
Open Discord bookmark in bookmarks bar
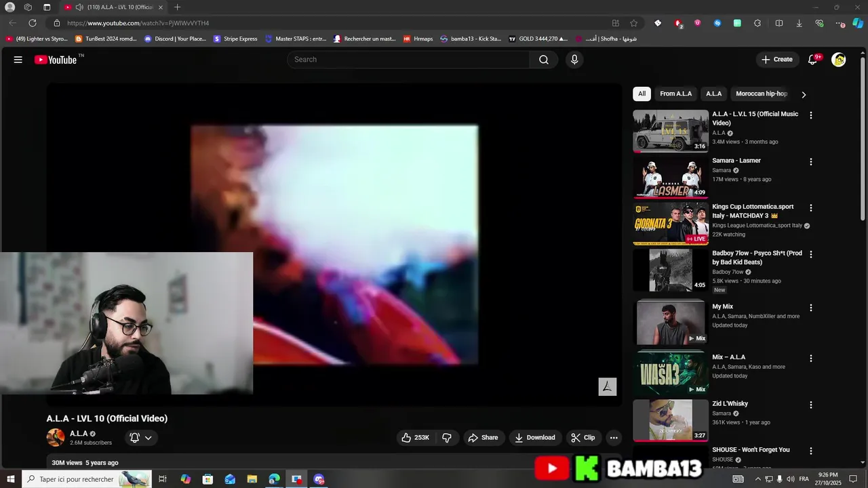(175, 39)
